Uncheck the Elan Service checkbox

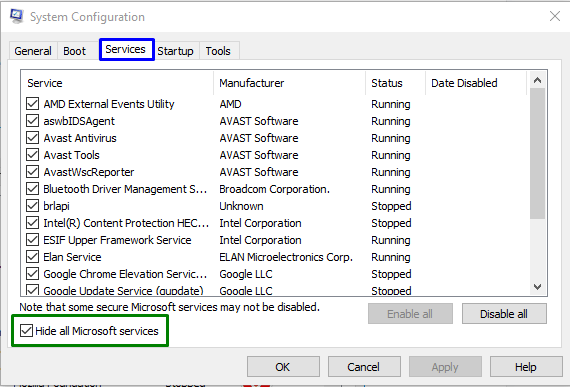[32, 257]
